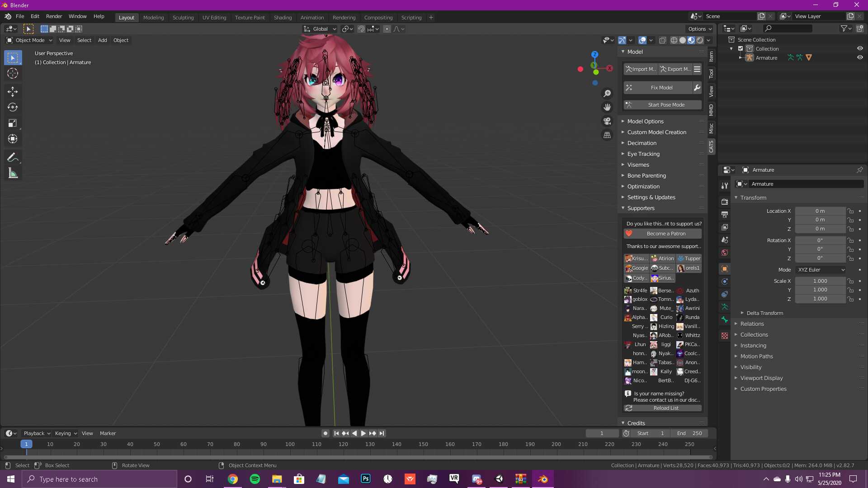868x488 pixels.
Task: Click the camera view icon in the viewport
Action: 607,121
